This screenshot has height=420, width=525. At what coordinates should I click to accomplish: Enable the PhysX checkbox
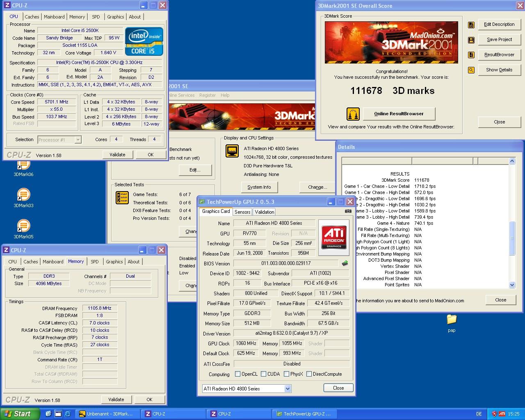(x=286, y=374)
